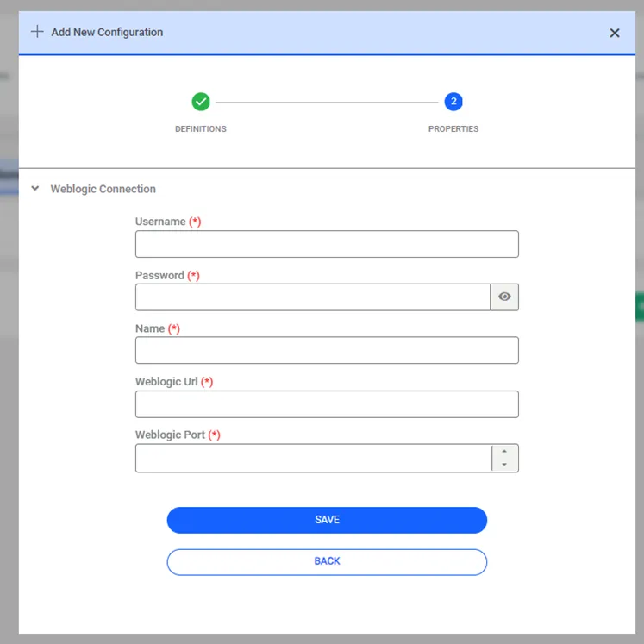Increase the Weblogic Port value with up arrow

coord(504,452)
